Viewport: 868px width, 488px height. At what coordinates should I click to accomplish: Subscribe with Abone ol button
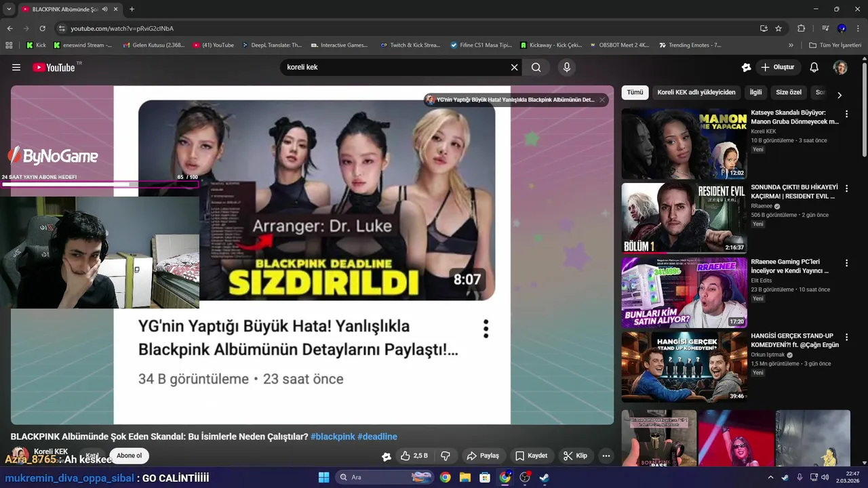click(129, 455)
